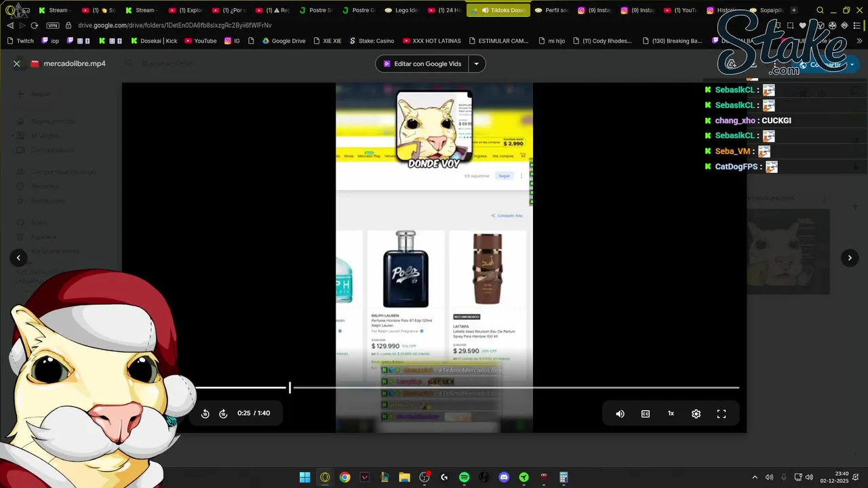
Task: Open the player settings gear
Action: tap(696, 413)
